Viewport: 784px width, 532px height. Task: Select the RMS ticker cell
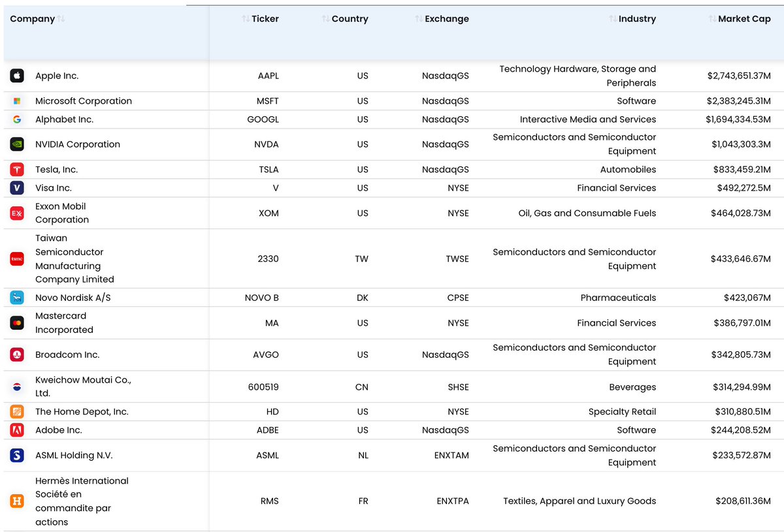[269, 501]
